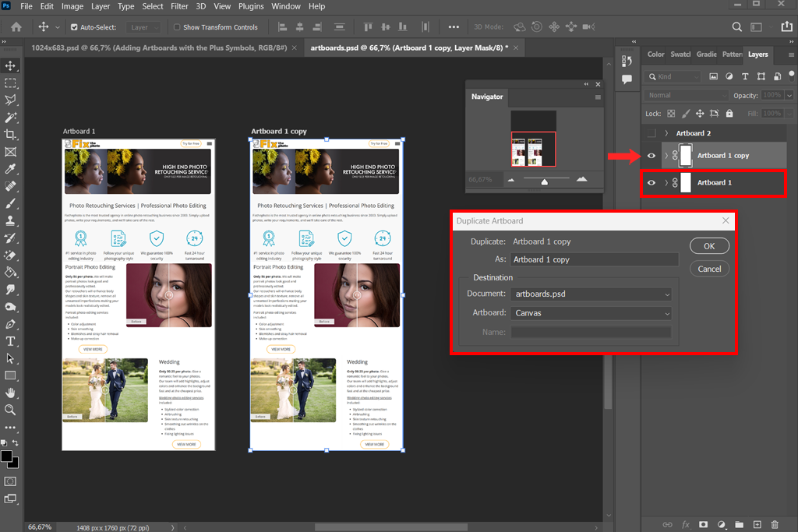798x532 pixels.
Task: Select the Sponge tool
Action: [10, 307]
